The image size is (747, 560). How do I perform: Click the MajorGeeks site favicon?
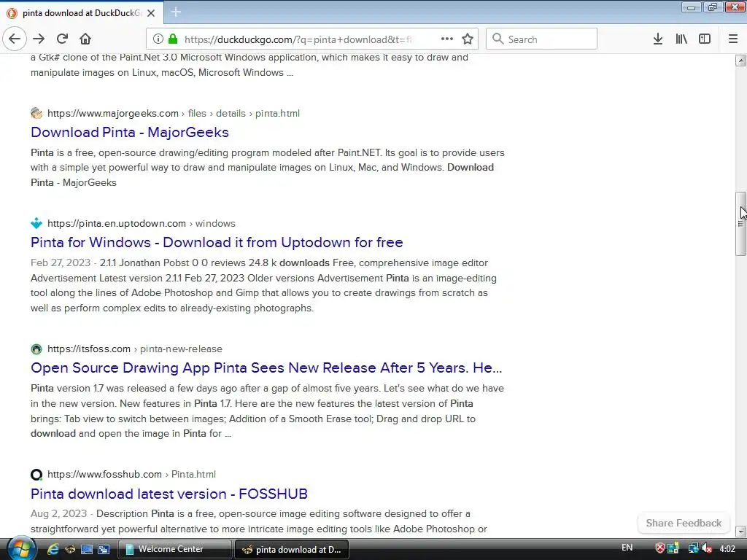36,113
